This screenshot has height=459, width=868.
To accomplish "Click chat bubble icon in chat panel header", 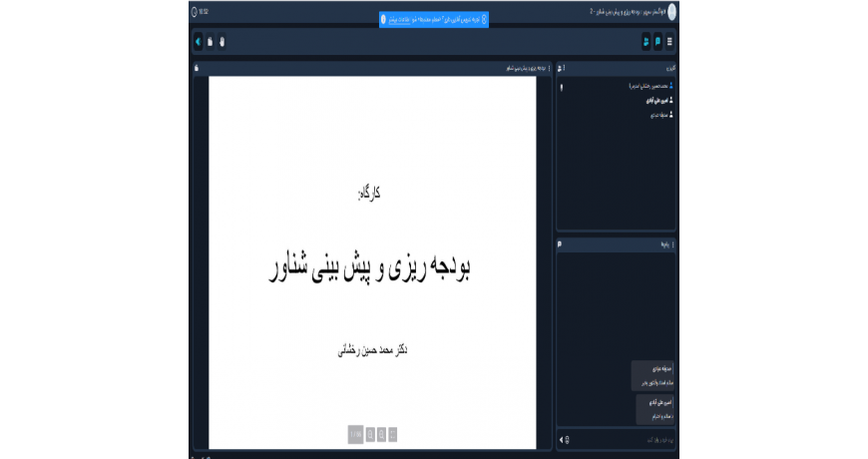I will [560, 244].
